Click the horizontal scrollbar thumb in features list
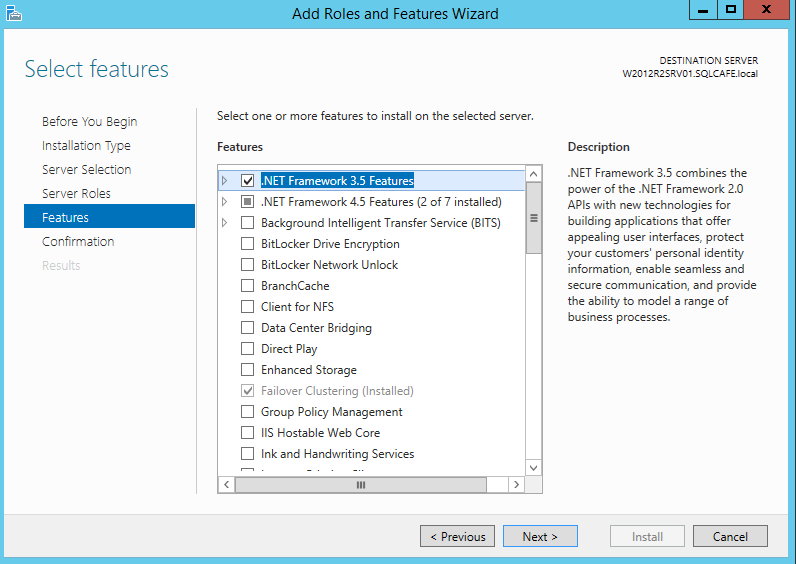The image size is (796, 564). coord(361,484)
